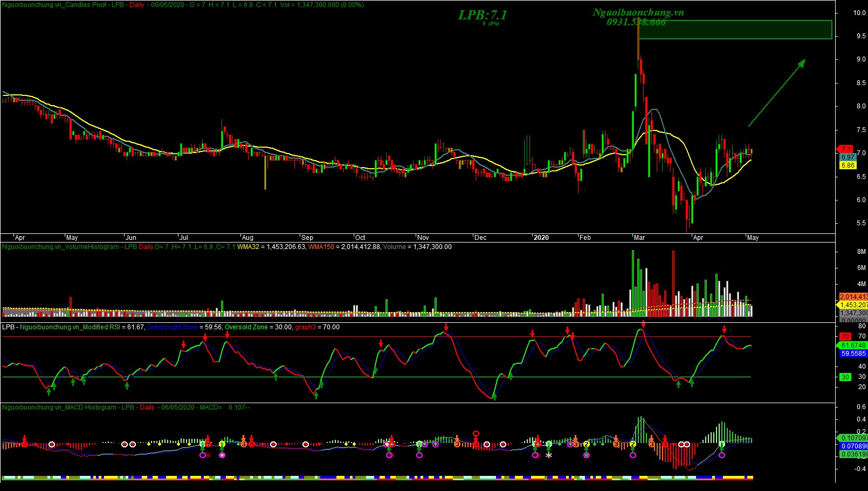Click the Jul label on the time axis
This screenshot has height=491, width=868.
pyautogui.click(x=184, y=238)
